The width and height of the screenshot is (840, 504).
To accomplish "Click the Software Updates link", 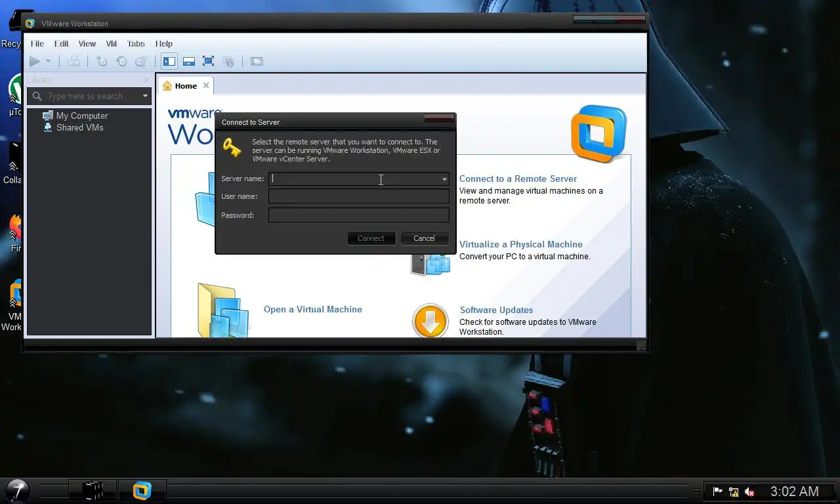I will click(x=496, y=310).
